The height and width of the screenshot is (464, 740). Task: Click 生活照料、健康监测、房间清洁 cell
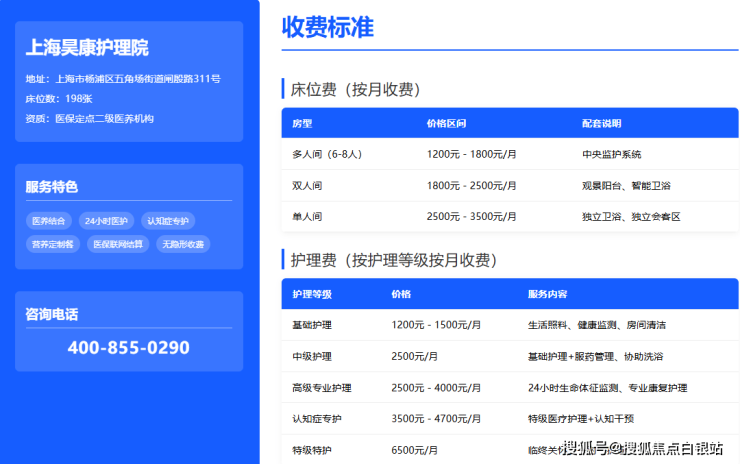point(597,325)
